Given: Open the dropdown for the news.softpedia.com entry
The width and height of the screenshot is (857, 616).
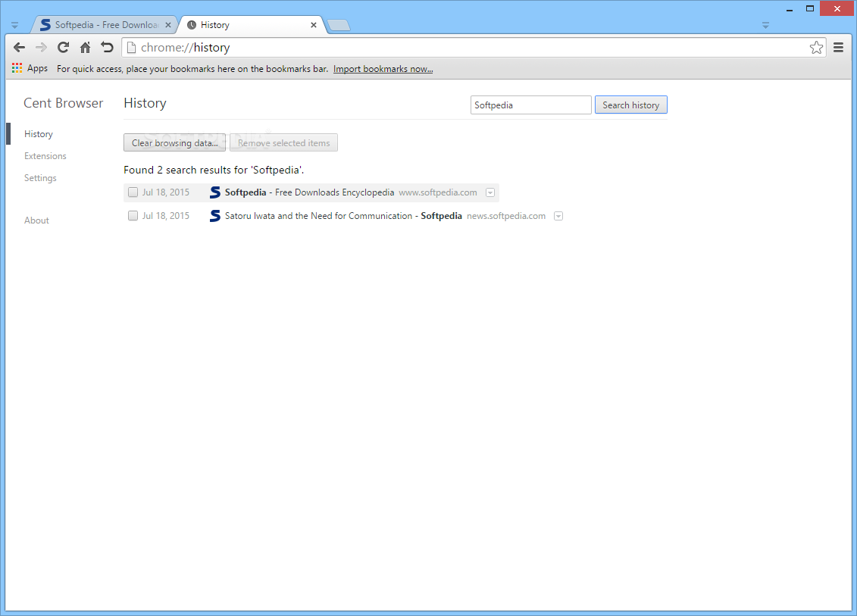Looking at the screenshot, I should [558, 216].
